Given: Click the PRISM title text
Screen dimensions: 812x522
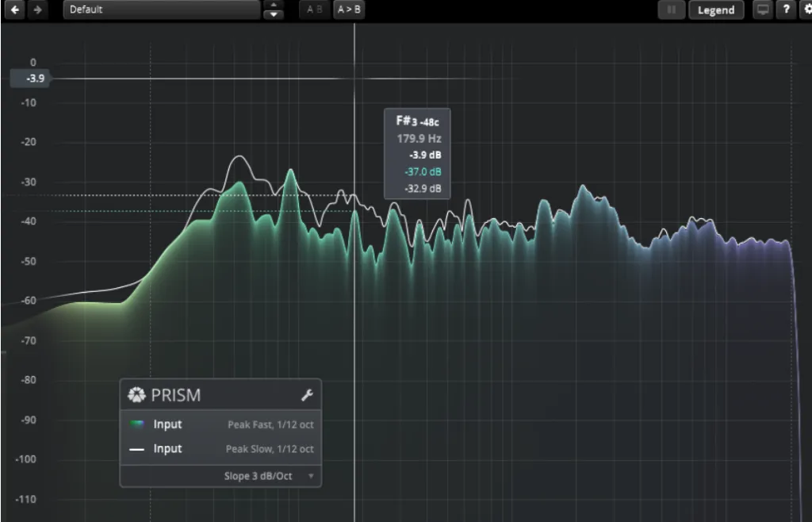Looking at the screenshot, I should click(x=176, y=395).
